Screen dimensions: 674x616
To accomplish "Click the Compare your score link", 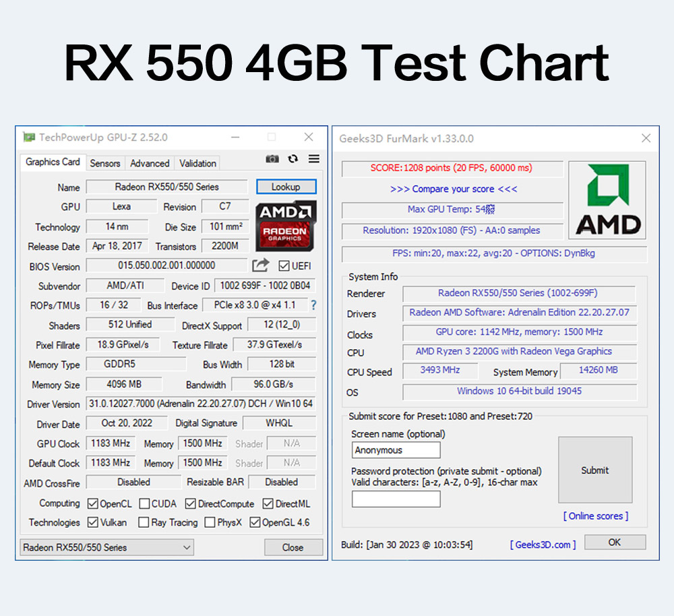I will click(454, 189).
